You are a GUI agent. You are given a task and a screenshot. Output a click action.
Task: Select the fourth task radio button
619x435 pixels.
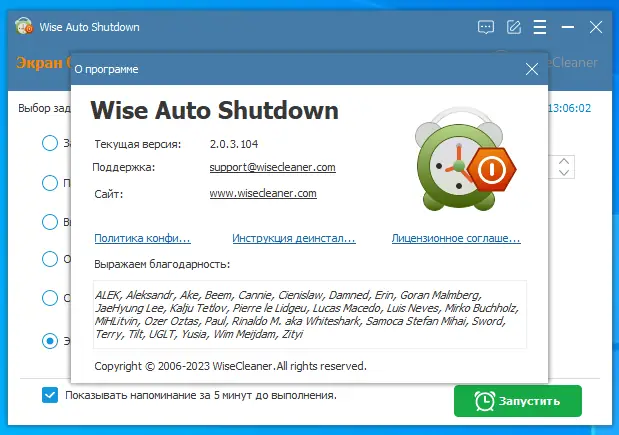(x=50, y=259)
